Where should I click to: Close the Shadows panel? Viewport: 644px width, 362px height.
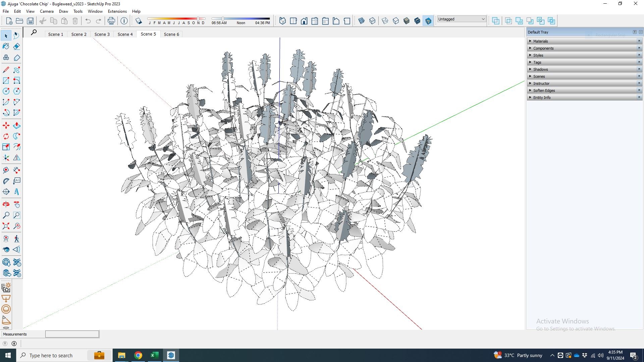639,69
